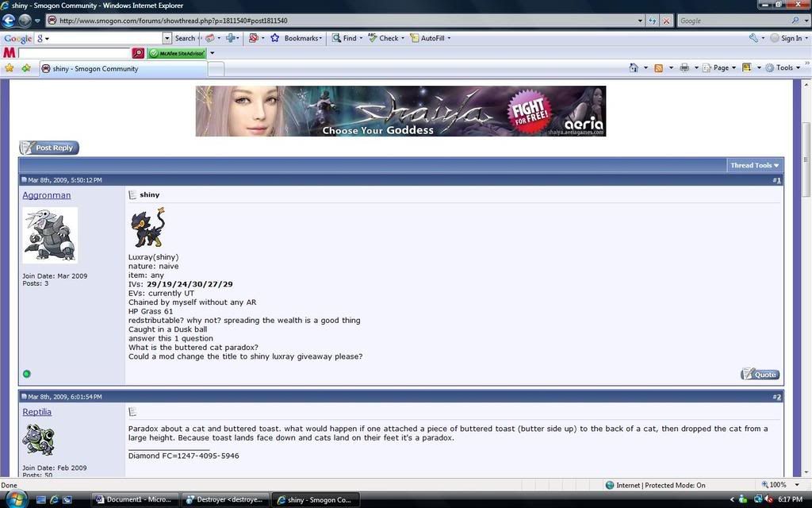The width and height of the screenshot is (812, 508).
Task: Click the Quote button on the first post
Action: pyautogui.click(x=760, y=375)
